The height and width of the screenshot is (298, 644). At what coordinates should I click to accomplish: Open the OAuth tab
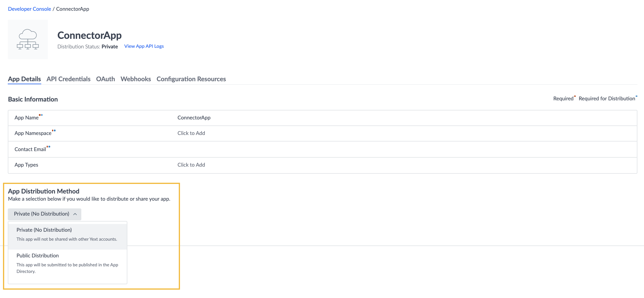tap(106, 79)
